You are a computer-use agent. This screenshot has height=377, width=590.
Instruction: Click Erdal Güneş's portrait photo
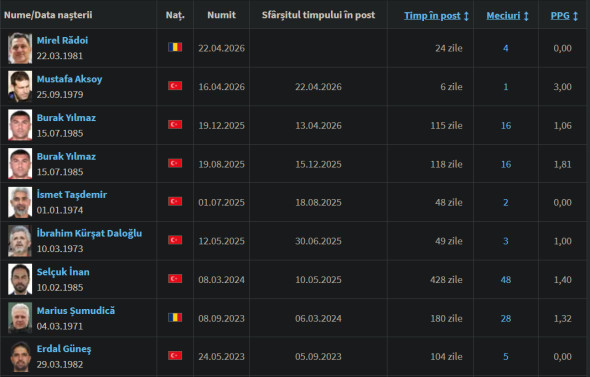point(20,357)
